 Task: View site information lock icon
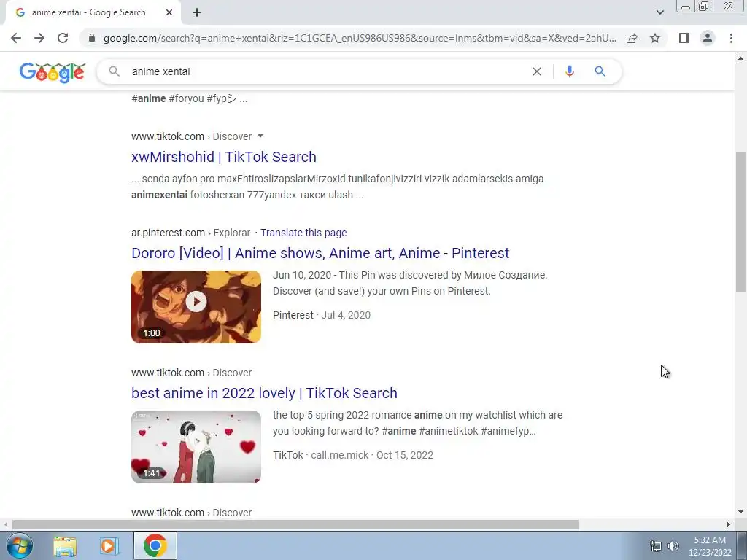(92, 38)
